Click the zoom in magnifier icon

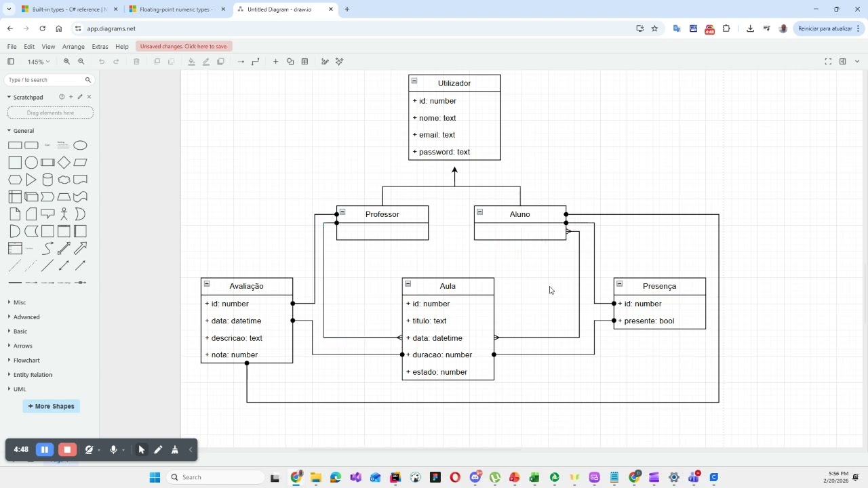tap(66, 62)
